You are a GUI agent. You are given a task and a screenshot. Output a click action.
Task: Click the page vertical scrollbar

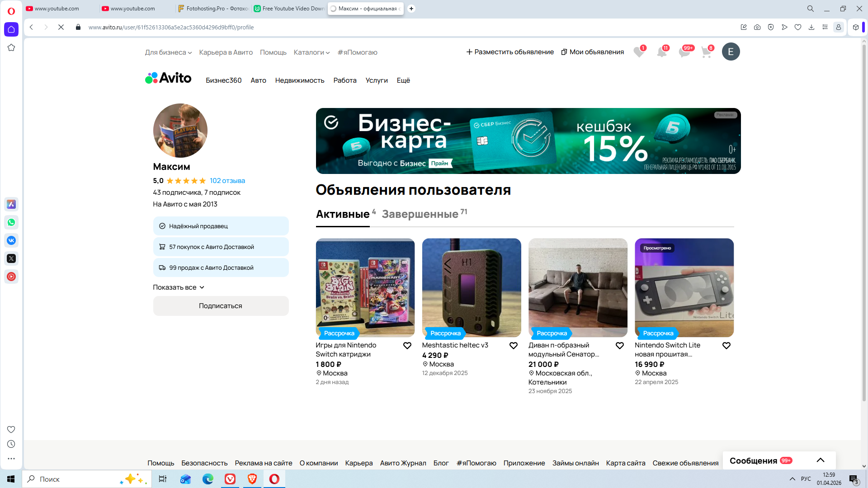864,226
